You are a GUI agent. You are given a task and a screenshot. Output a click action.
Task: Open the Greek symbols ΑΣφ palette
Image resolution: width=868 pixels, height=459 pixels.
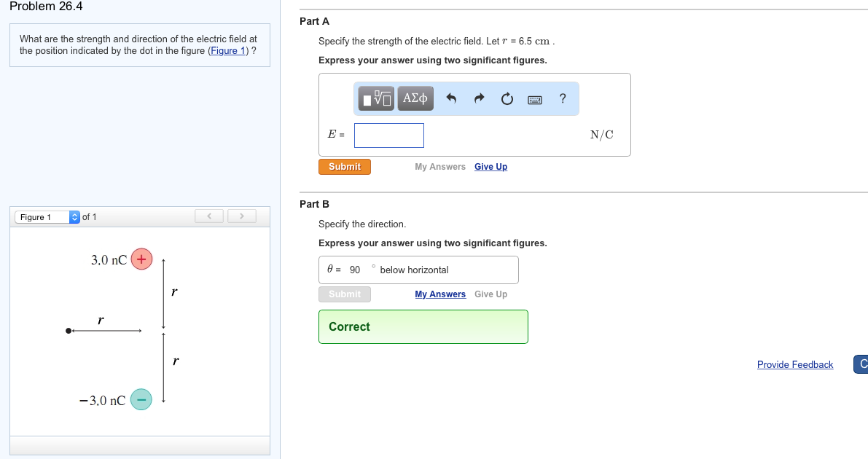click(x=415, y=98)
